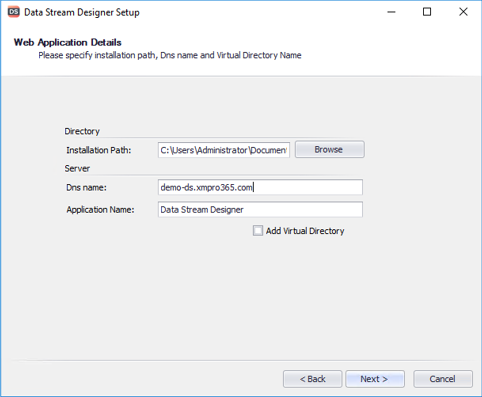
Task: Click the Web Application Details heading
Action: tap(68, 42)
